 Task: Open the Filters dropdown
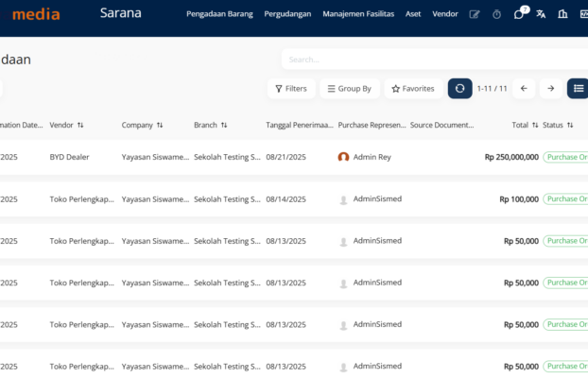pos(290,89)
